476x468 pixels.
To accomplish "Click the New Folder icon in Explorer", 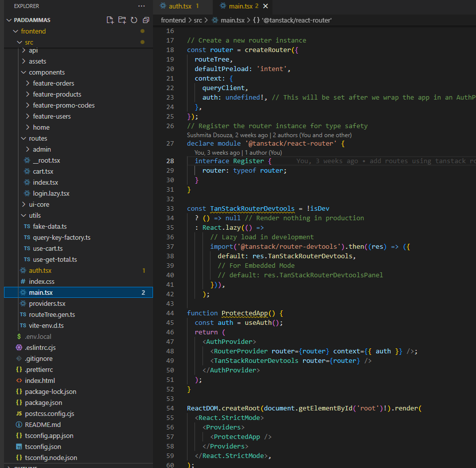I will tap(122, 20).
